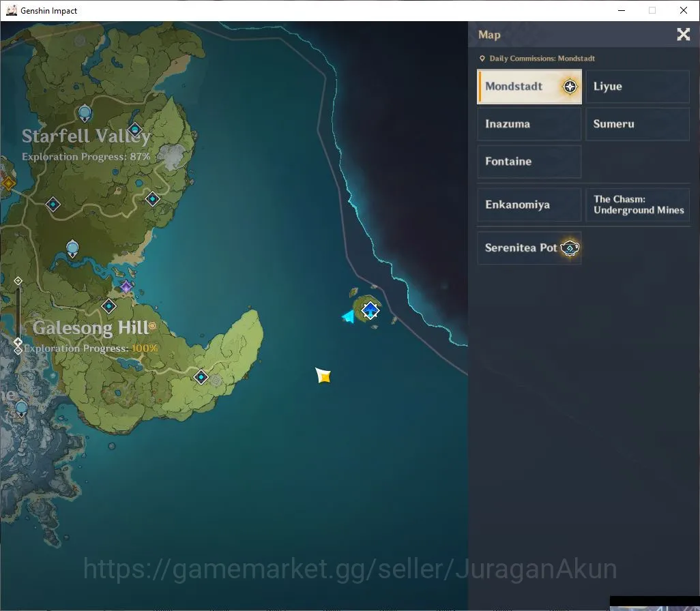Click the blue round pin by the river

tap(72, 249)
